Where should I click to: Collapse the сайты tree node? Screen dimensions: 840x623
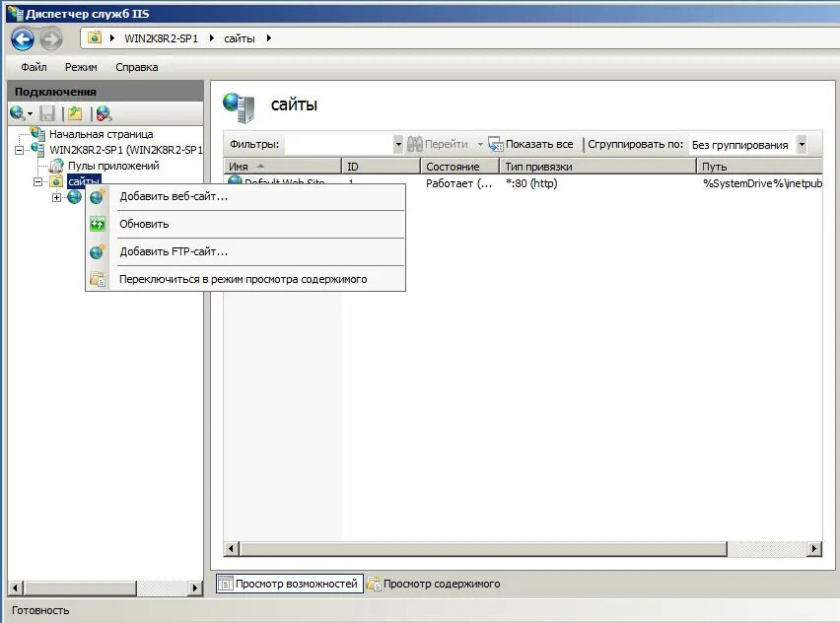[x=37, y=181]
